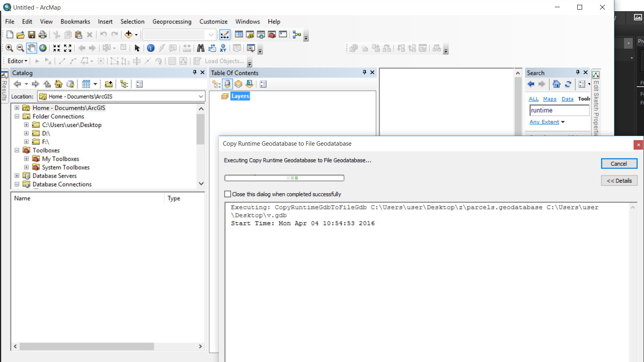Expand the Database Servers node
Screen dimensions: 644x362
coord(17,176)
